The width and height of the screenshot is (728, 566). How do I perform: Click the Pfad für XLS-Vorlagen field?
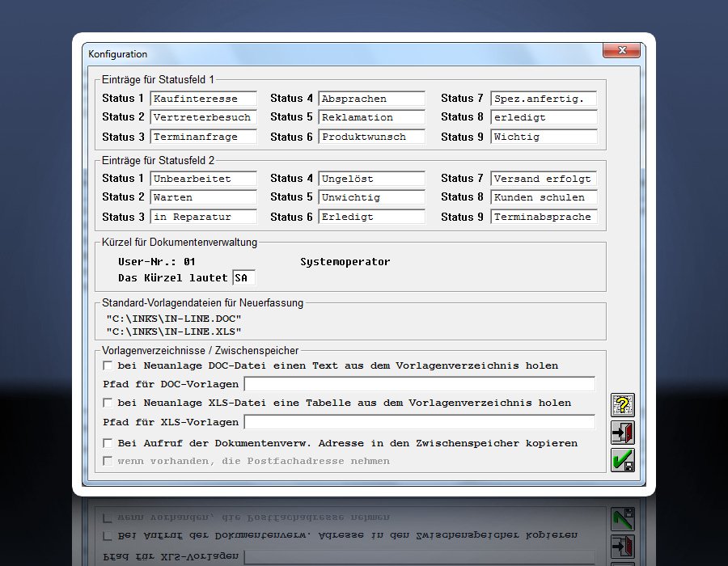coord(419,422)
